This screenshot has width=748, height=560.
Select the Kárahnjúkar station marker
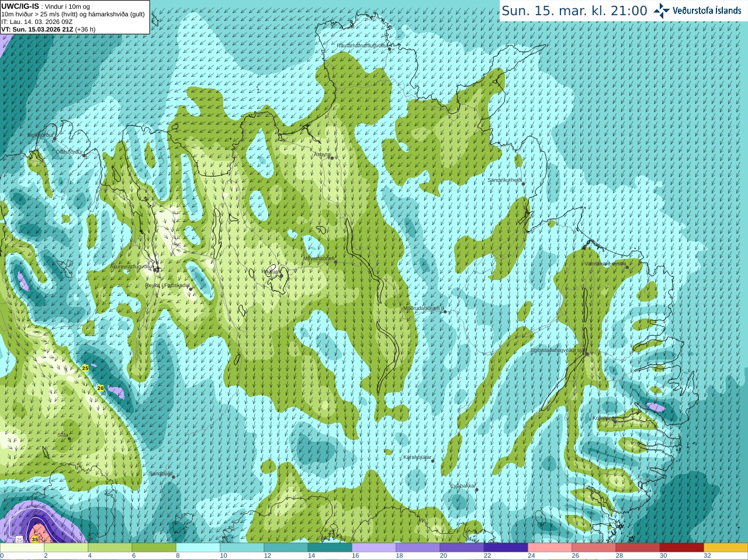click(x=433, y=461)
